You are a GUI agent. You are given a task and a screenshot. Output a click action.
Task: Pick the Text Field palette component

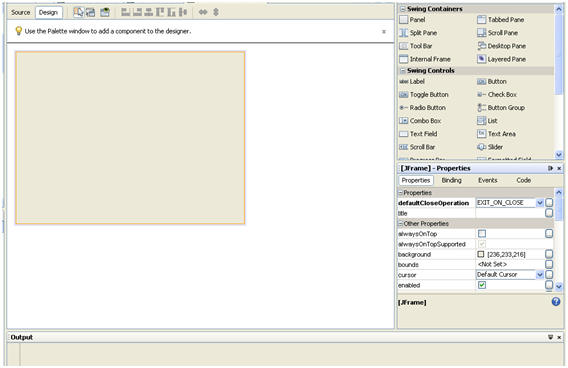pyautogui.click(x=418, y=134)
